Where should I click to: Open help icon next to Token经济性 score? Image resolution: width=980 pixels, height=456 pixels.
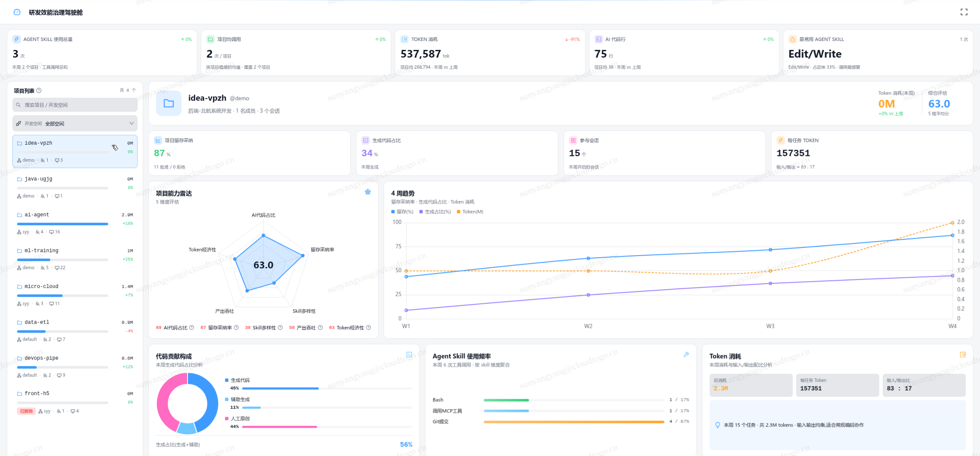[x=368, y=328]
